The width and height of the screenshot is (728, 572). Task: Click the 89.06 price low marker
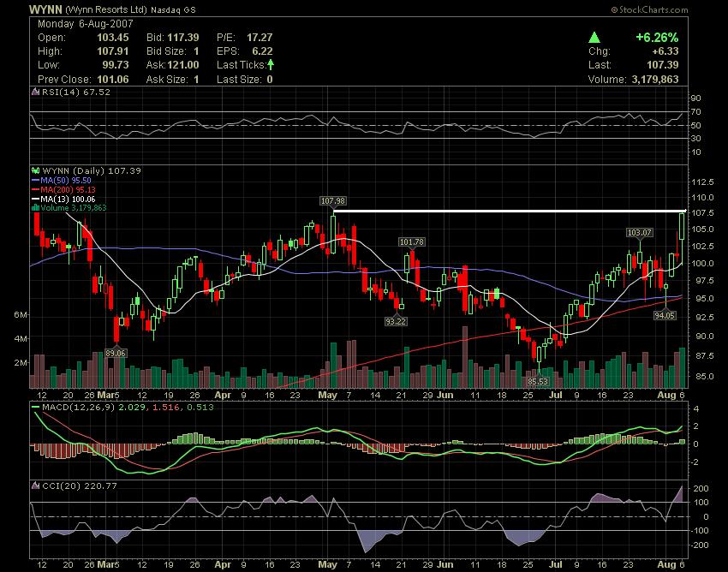click(116, 353)
